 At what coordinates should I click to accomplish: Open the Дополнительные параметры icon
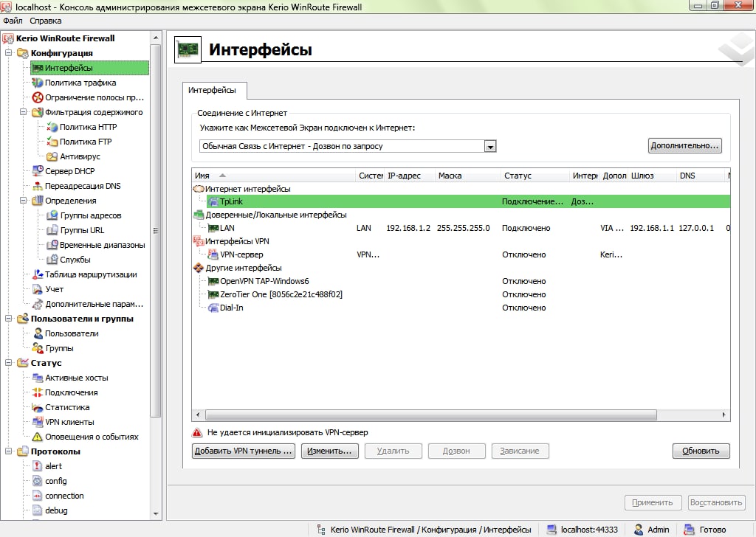point(38,305)
